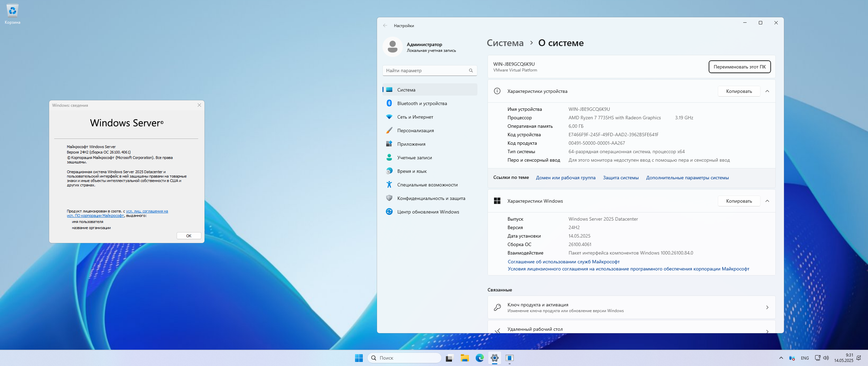Click the Система monitor icon in sidebar
The image size is (868, 366).
pyautogui.click(x=389, y=90)
